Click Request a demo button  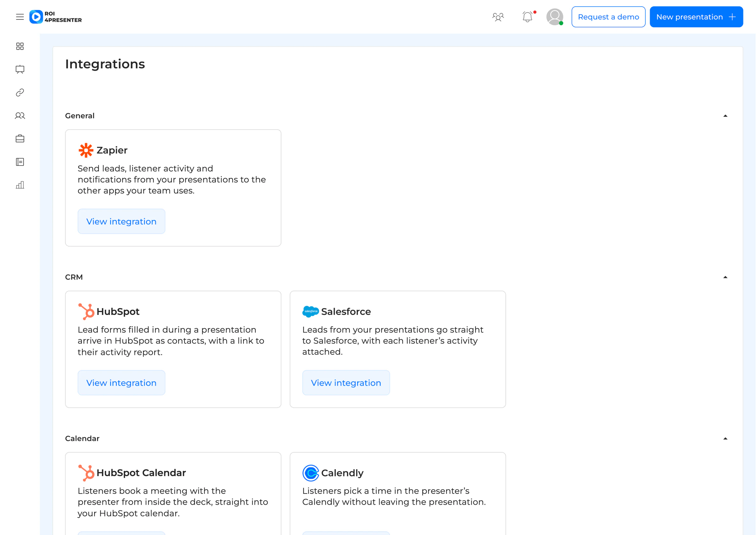[x=608, y=17]
